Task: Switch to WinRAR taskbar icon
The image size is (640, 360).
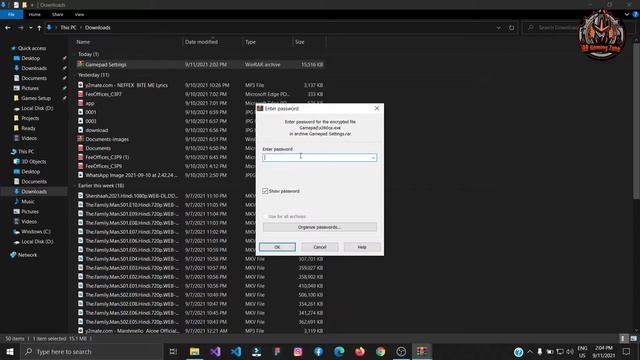Action: tap(422, 351)
